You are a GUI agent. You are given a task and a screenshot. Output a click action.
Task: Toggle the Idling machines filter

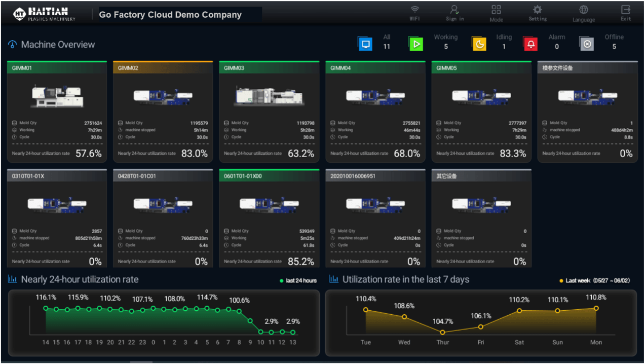478,44
